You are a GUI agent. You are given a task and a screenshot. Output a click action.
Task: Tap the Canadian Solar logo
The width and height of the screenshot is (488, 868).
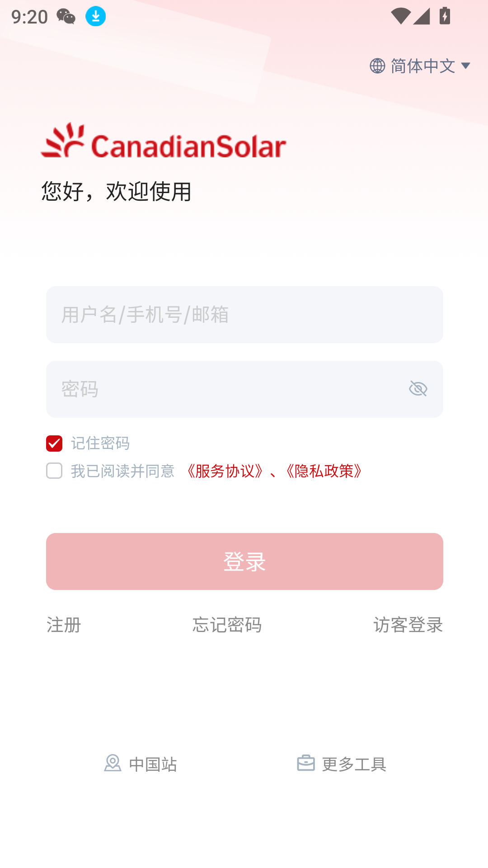(x=164, y=141)
